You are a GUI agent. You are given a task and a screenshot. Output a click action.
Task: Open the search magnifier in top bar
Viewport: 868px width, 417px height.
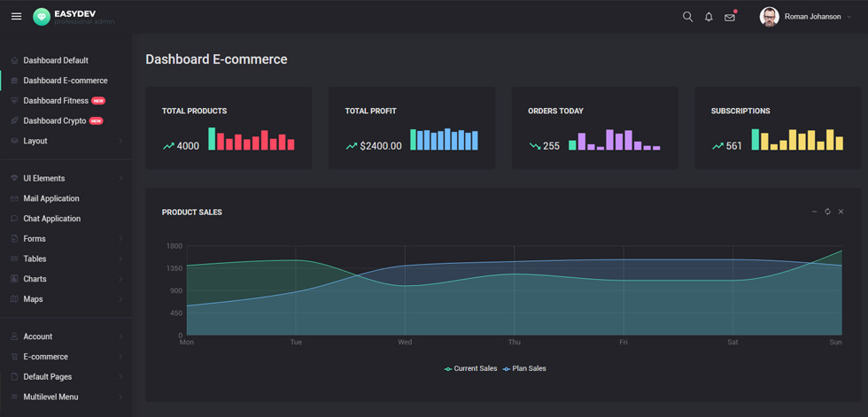click(687, 17)
